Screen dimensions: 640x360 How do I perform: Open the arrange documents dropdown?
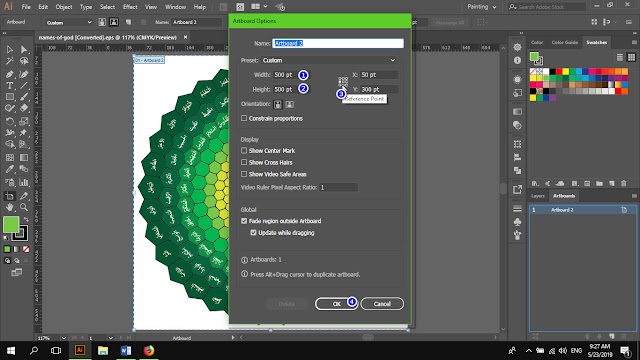pos(259,7)
